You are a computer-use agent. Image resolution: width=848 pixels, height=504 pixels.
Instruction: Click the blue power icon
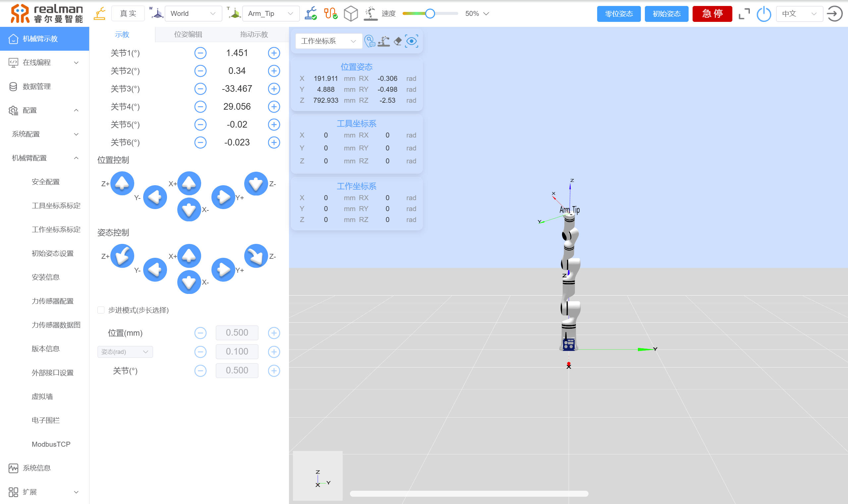pyautogui.click(x=764, y=14)
